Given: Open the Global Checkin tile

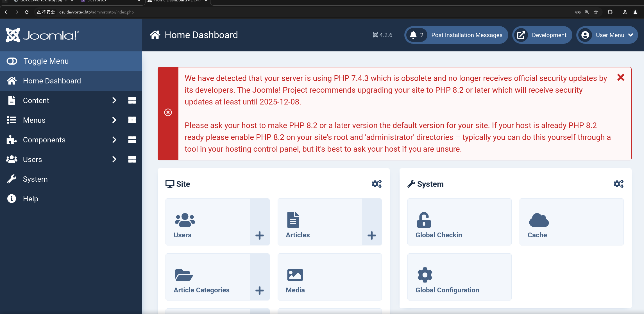Looking at the screenshot, I should [459, 222].
